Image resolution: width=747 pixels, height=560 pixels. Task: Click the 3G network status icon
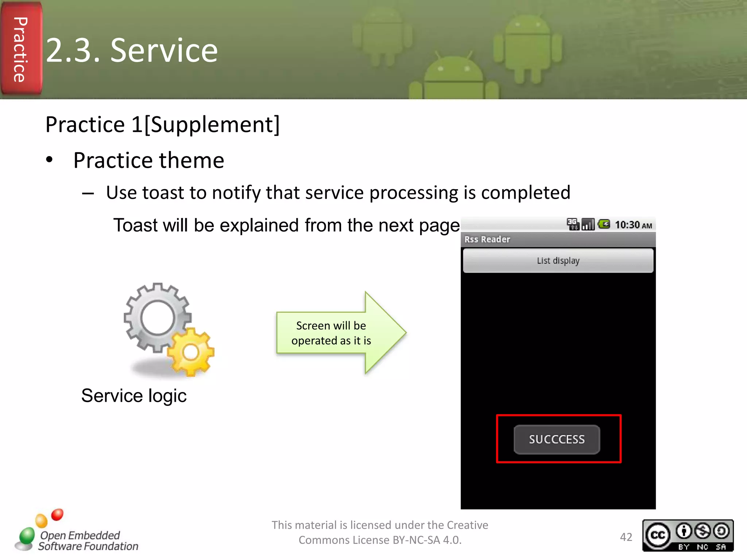click(x=573, y=224)
